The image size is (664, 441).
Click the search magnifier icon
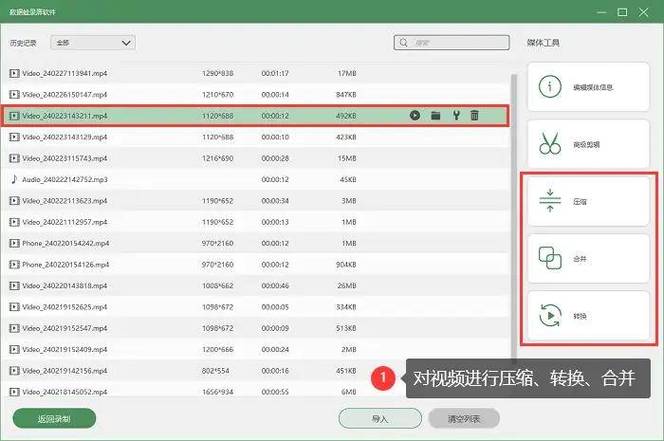coord(404,43)
